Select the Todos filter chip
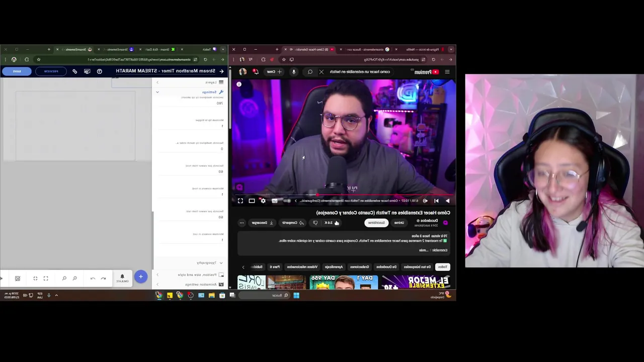 (x=442, y=267)
